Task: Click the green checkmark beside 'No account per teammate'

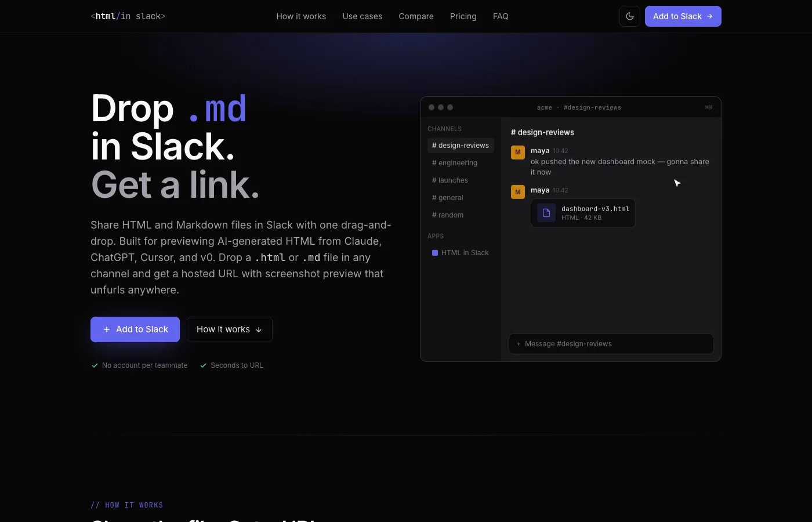Action: click(95, 365)
